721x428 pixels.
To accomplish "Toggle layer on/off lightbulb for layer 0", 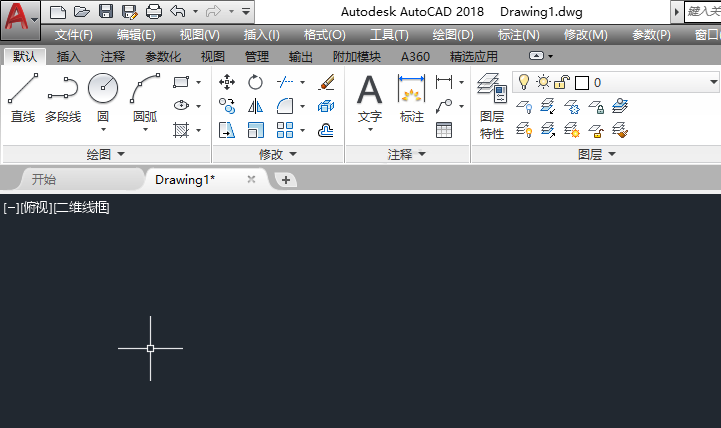I will (x=523, y=82).
